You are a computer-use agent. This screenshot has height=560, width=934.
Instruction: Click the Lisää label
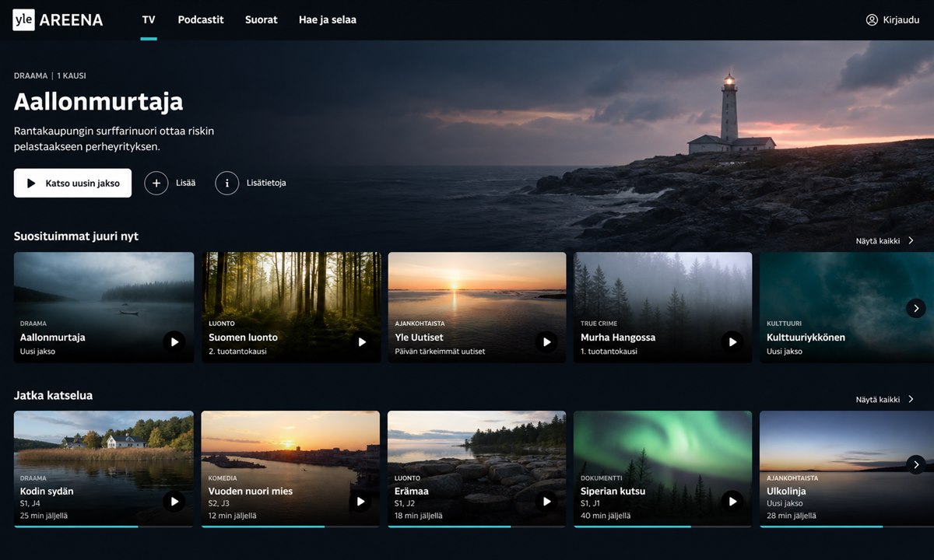click(186, 184)
